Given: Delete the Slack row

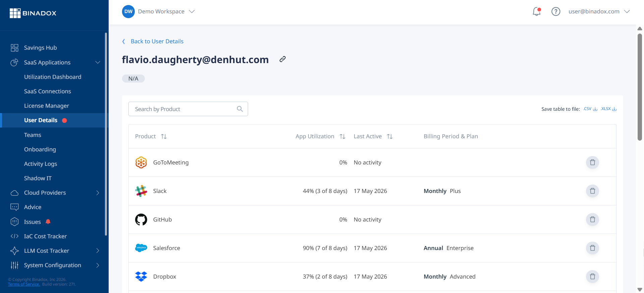Looking at the screenshot, I should 592,191.
